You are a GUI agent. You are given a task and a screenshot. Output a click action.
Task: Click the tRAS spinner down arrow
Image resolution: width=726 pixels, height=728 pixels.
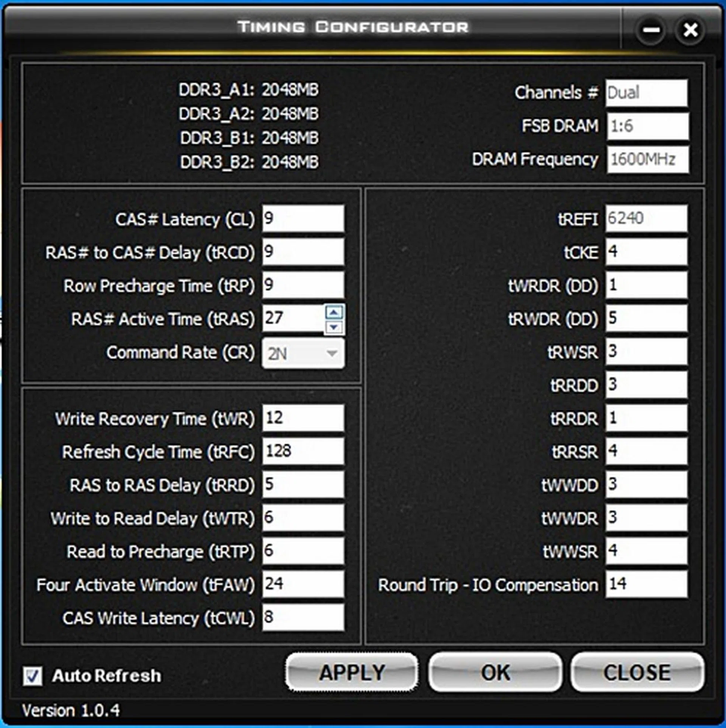334,327
